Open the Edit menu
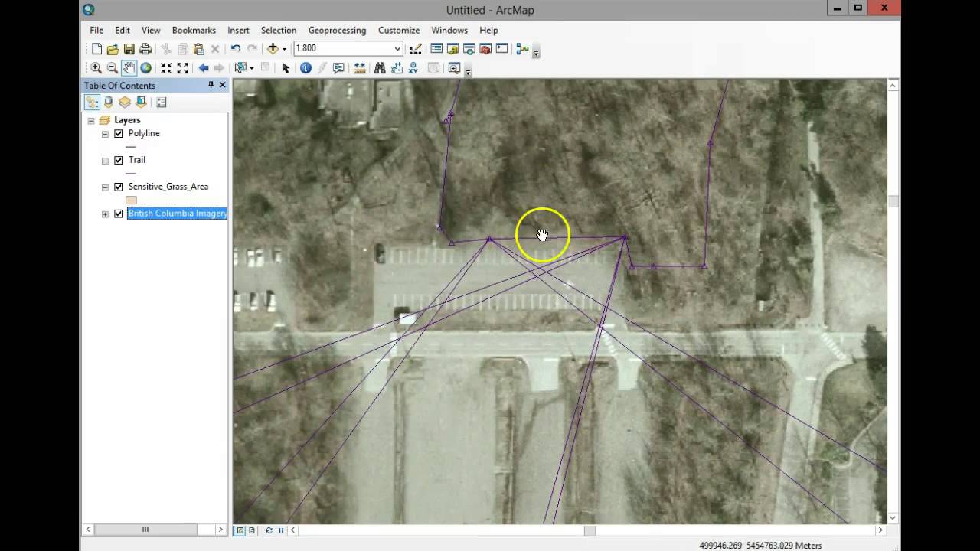980x551 pixels. 122,30
